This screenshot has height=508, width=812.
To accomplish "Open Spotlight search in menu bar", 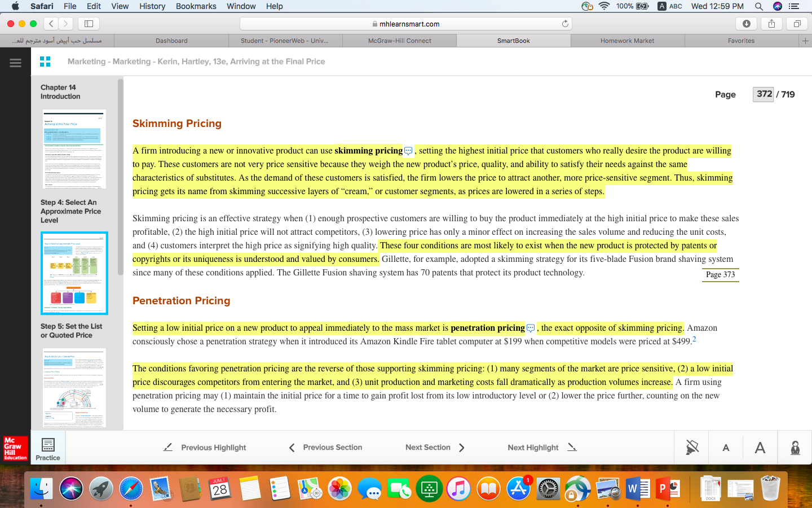I will point(759,6).
